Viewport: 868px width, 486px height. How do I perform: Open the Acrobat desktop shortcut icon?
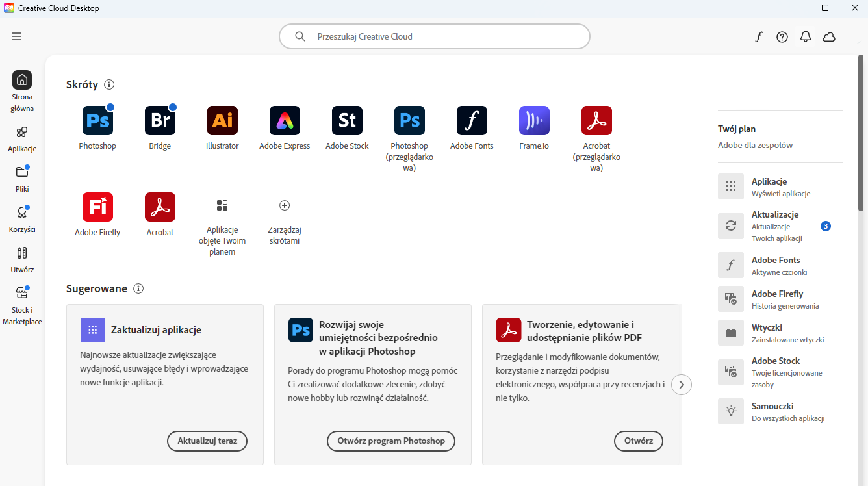160,207
